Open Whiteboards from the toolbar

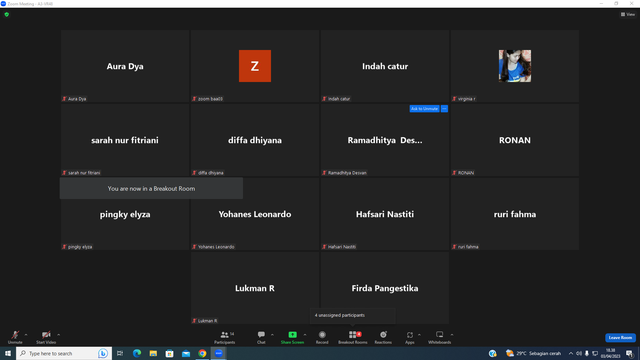pos(440,337)
